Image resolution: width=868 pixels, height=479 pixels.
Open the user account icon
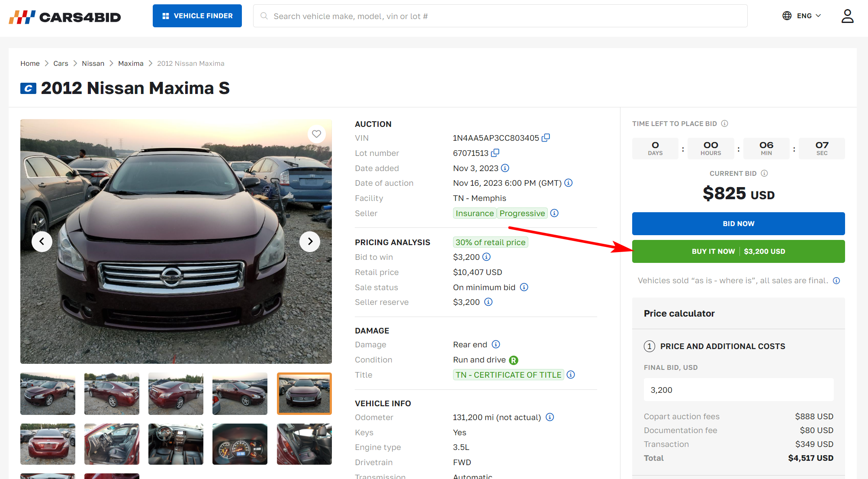click(847, 16)
